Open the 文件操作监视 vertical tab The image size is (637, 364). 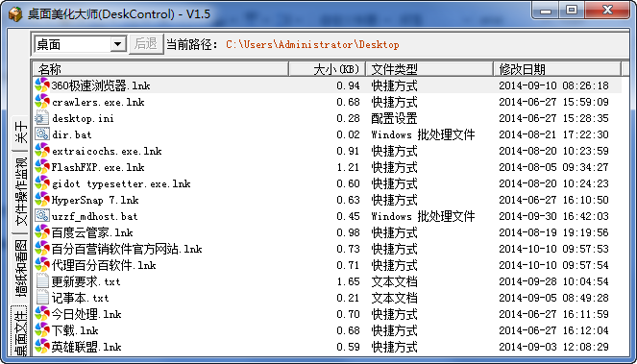[x=20, y=192]
